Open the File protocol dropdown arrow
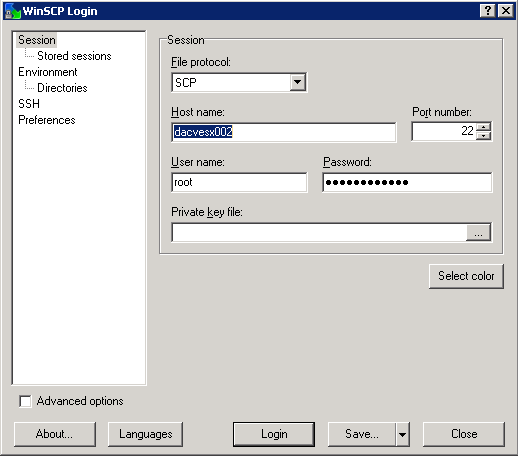 coord(297,82)
